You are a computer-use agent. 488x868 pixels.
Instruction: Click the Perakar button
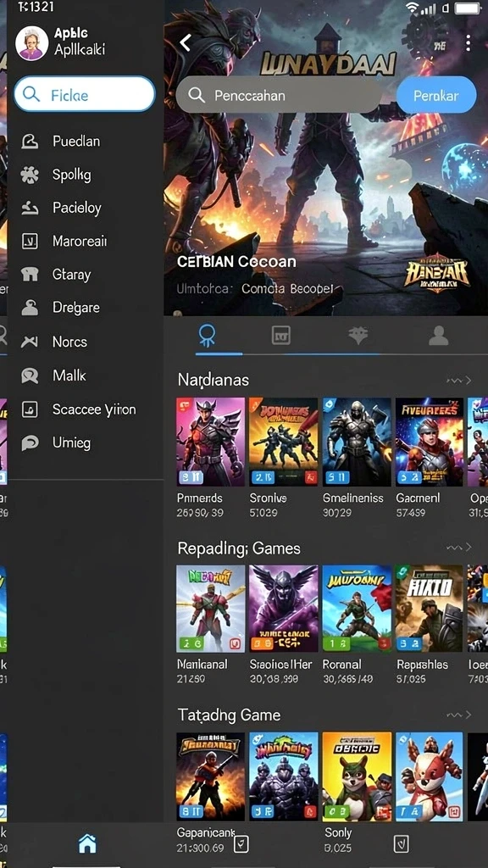tap(436, 95)
